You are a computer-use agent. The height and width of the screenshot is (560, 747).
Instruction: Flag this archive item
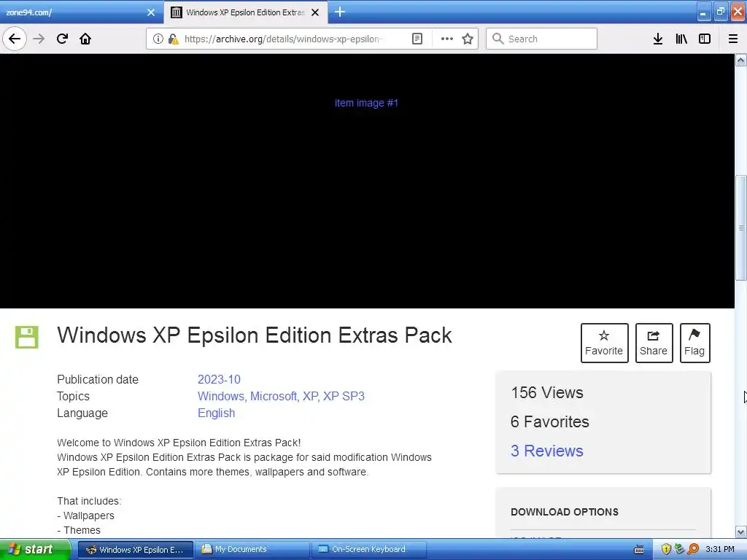[x=694, y=343]
